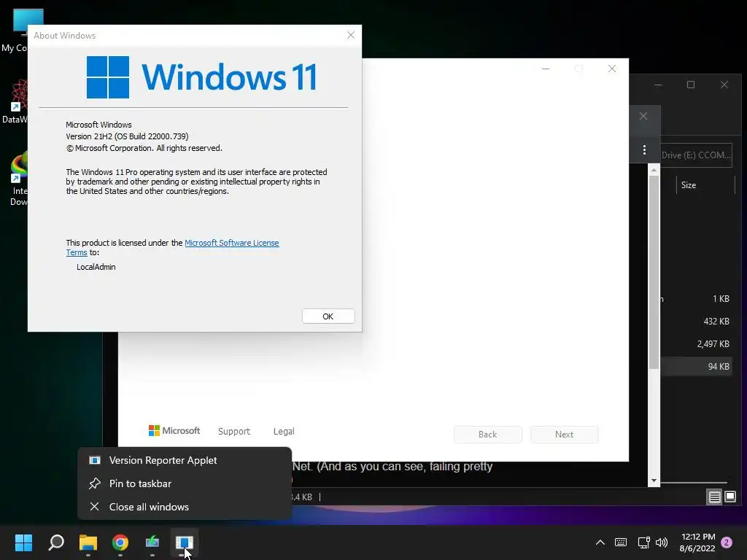Click the Next button in setup window

564,435
